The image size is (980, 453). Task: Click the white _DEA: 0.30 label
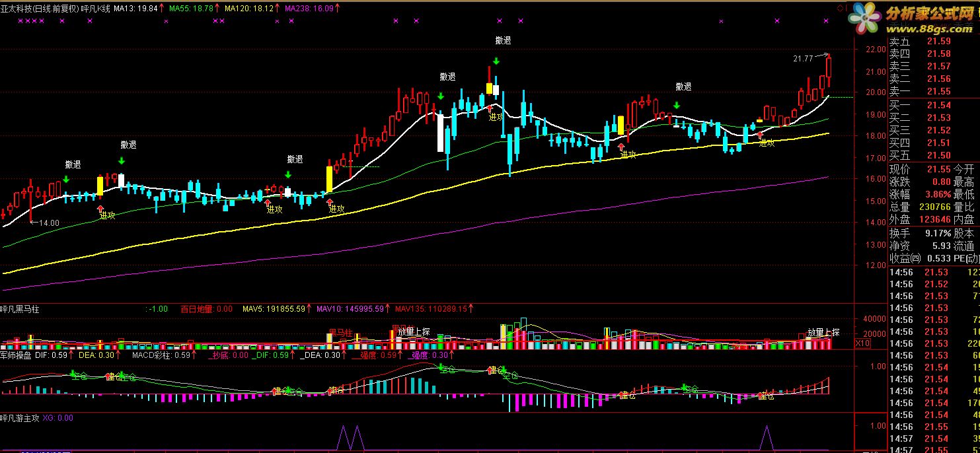321,355
